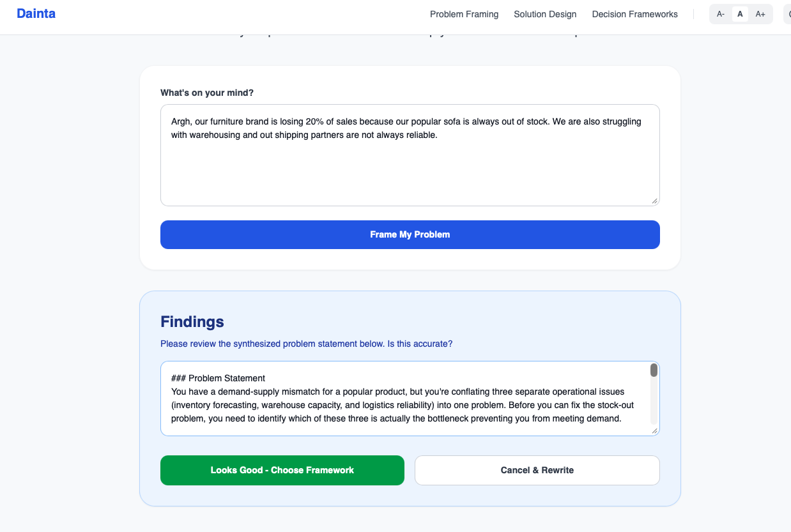
Task: Increase text size with A+ button
Action: pos(760,14)
